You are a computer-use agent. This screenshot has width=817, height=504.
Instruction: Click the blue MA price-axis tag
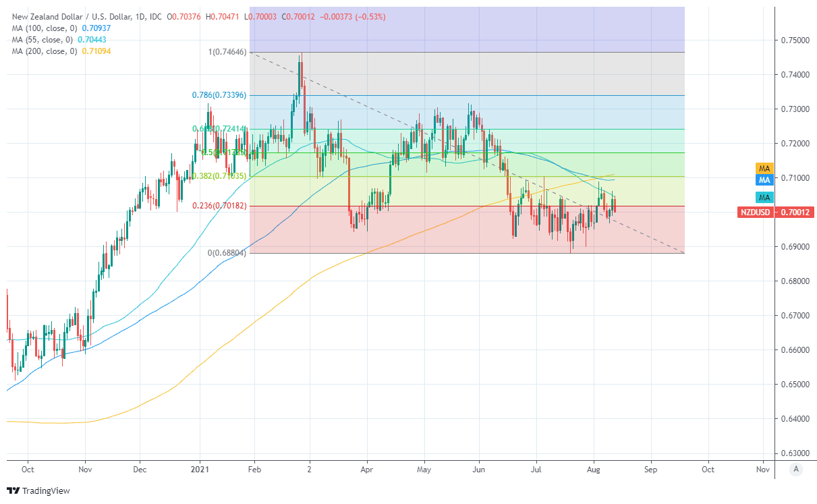pyautogui.click(x=765, y=180)
